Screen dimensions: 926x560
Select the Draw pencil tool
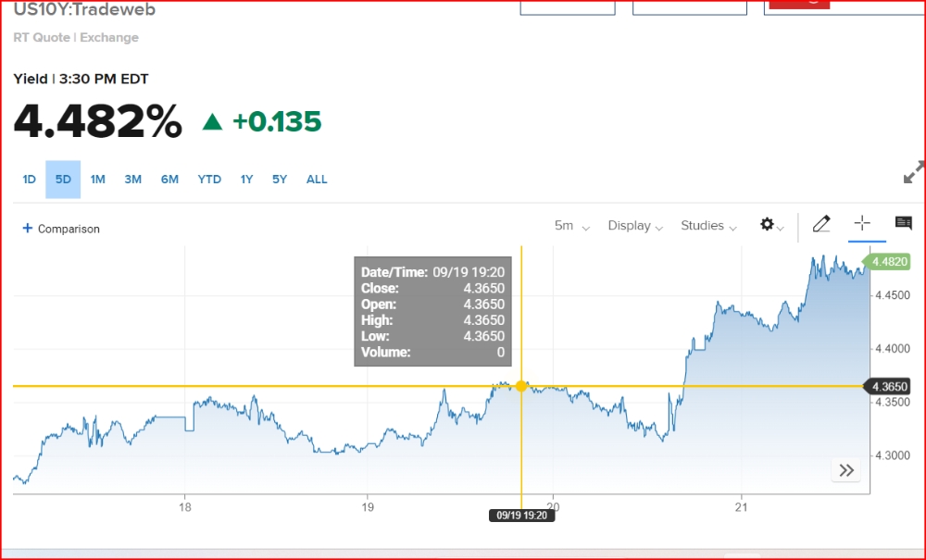[821, 224]
